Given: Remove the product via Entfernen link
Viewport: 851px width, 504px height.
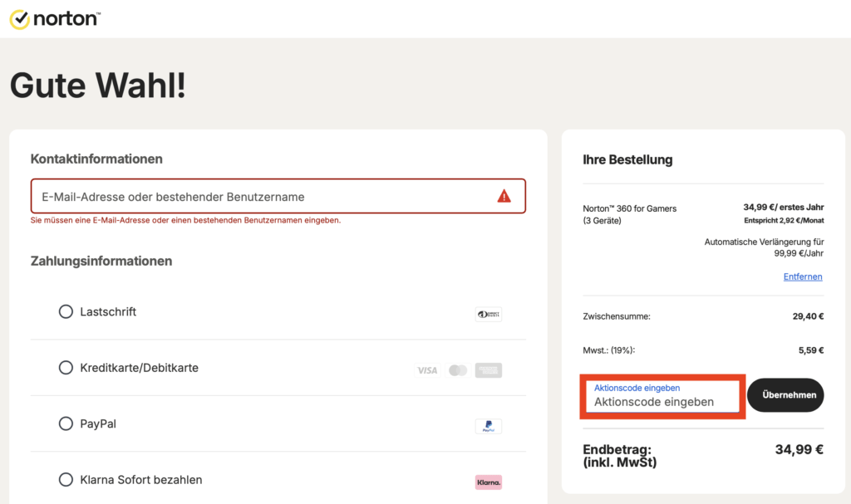Looking at the screenshot, I should click(x=803, y=276).
